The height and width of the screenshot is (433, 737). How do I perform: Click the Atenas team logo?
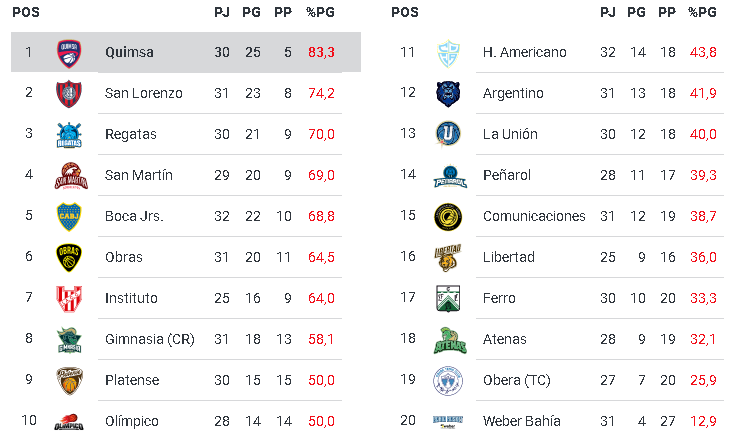[x=447, y=339]
